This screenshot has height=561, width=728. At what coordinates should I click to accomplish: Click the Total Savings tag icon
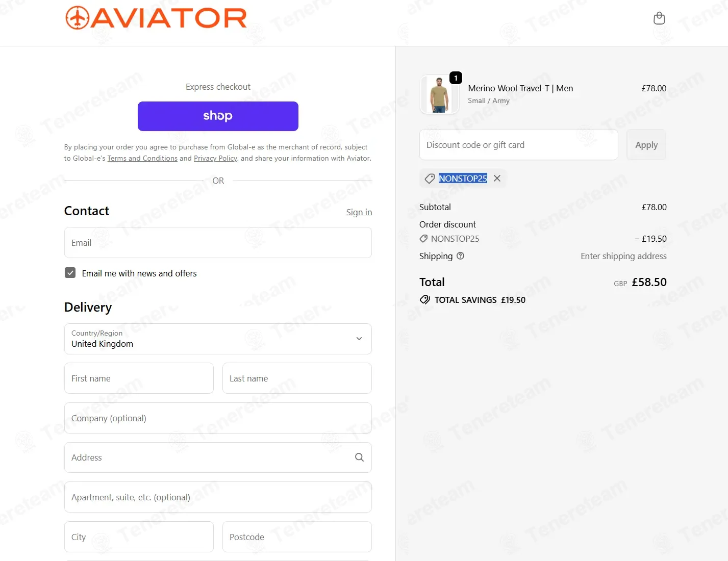(x=424, y=300)
